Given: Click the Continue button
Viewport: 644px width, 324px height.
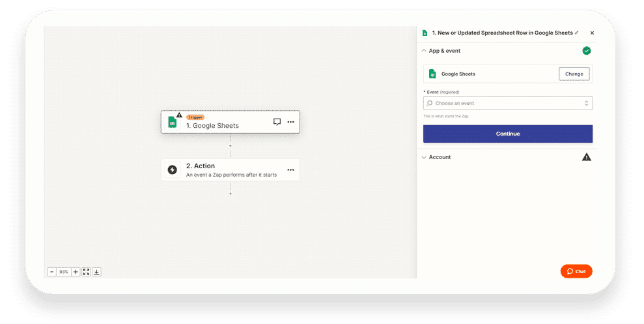Looking at the screenshot, I should coord(508,134).
